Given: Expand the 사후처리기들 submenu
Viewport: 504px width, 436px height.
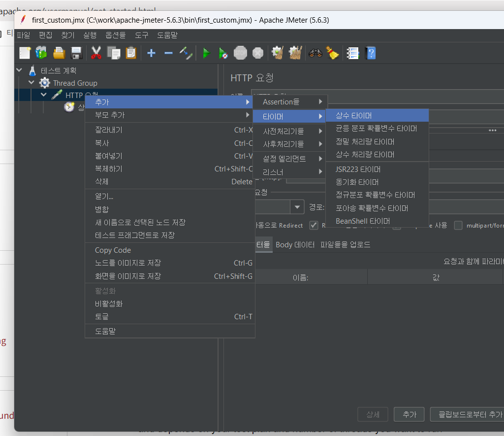Looking at the screenshot, I should tap(290, 144).
